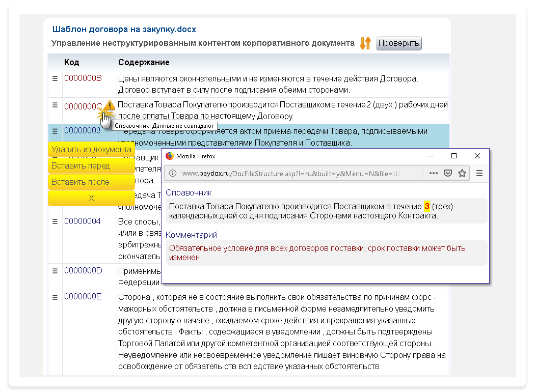
Task: Click the X option in the context menu
Action: (x=91, y=198)
